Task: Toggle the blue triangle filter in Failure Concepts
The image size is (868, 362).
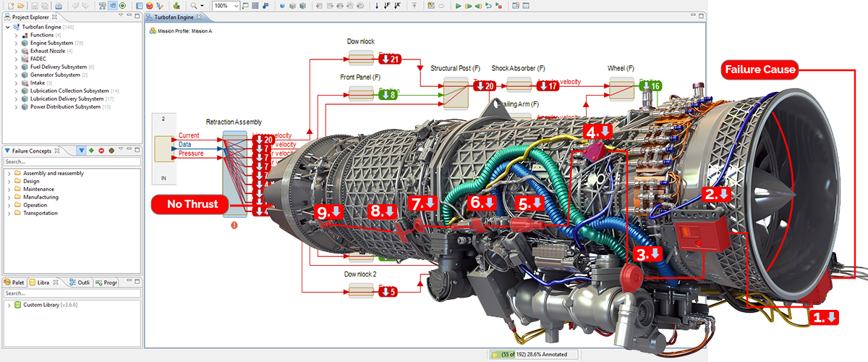Action: pyautogui.click(x=81, y=151)
